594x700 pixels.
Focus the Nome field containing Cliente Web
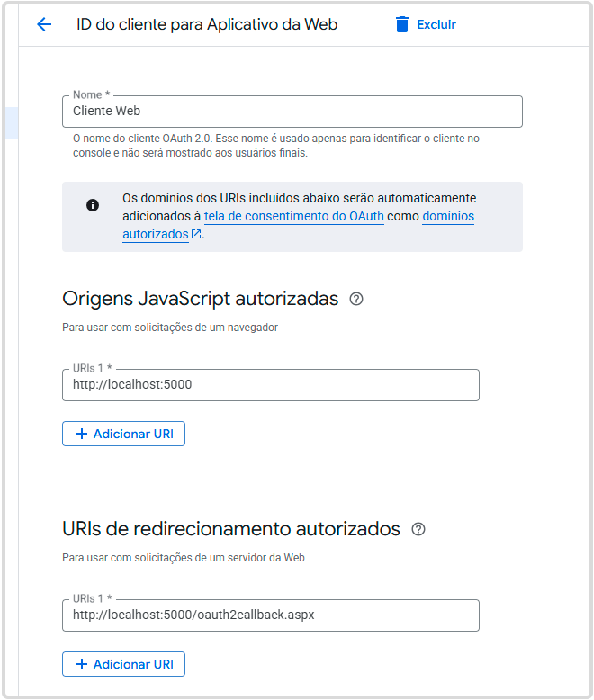[292, 112]
